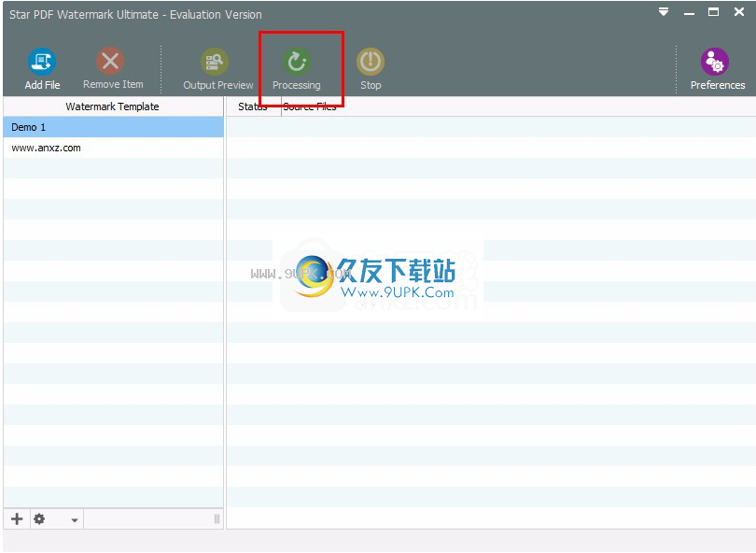The height and width of the screenshot is (553, 756).
Task: Click the Add File toolbar icon
Action: pos(42,62)
